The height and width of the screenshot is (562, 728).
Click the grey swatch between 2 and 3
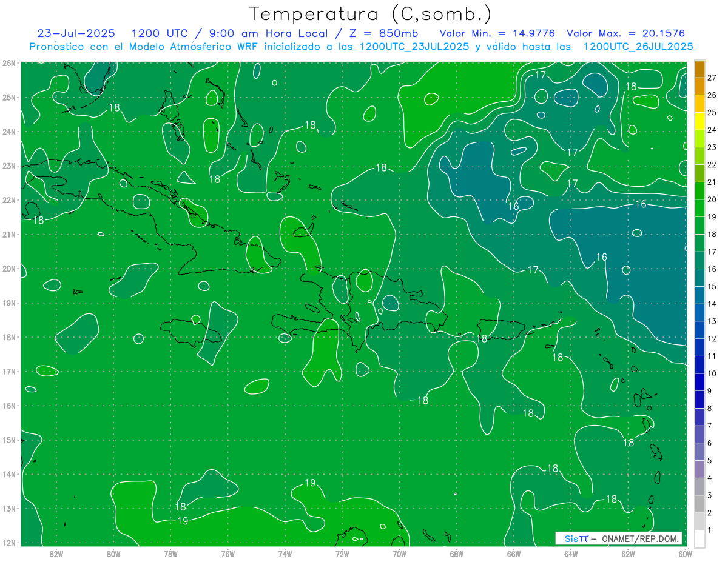[699, 504]
